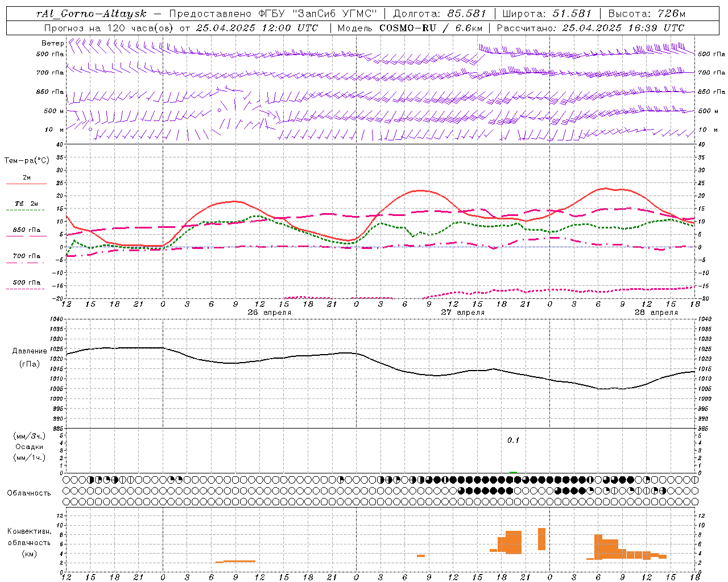Click the 'Высота: 726м' elevation label
The image size is (728, 582).
647,14
